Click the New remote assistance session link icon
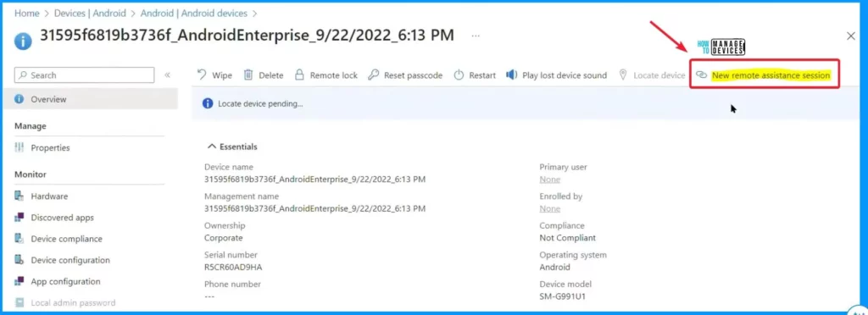 tap(701, 75)
